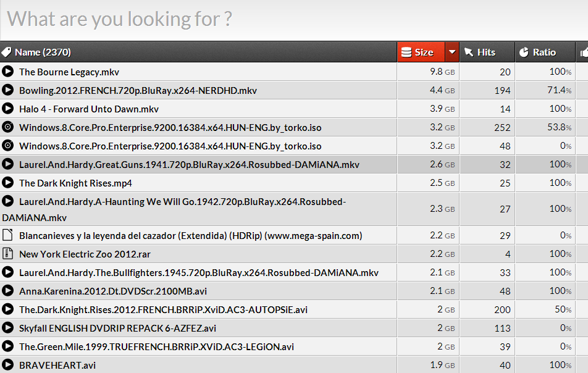Image resolution: width=588 pixels, height=373 pixels.
Task: Focus the 'What are you looking for ?' search box
Action: tap(294, 20)
